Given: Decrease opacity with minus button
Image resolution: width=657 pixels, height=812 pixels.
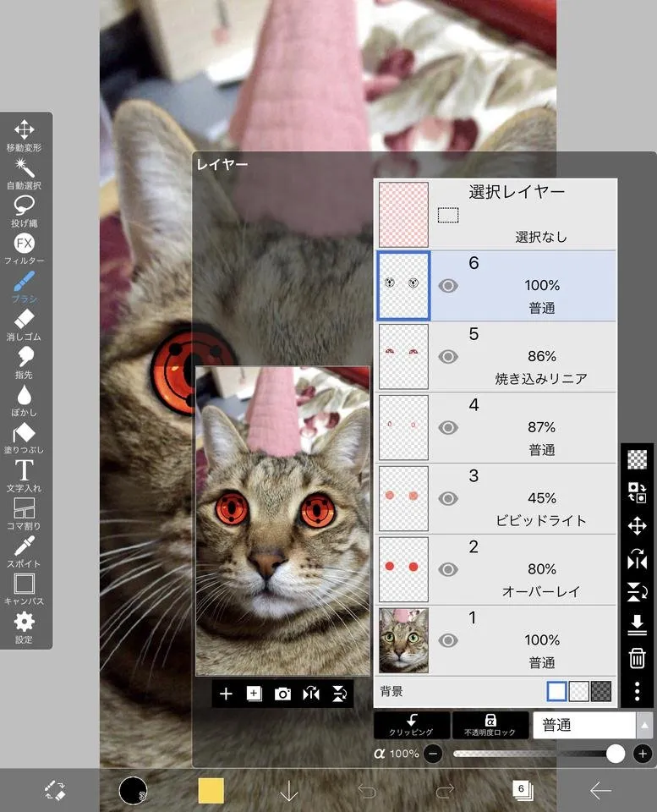Looking at the screenshot, I should coord(433,754).
